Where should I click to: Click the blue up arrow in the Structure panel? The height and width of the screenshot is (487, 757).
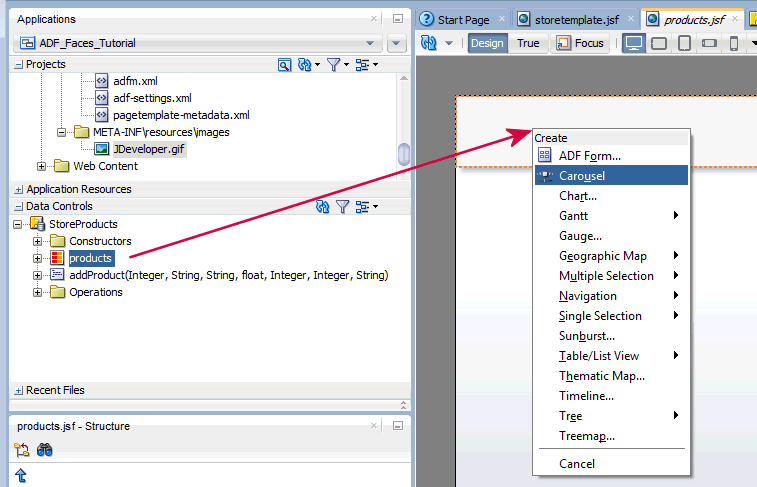click(21, 475)
